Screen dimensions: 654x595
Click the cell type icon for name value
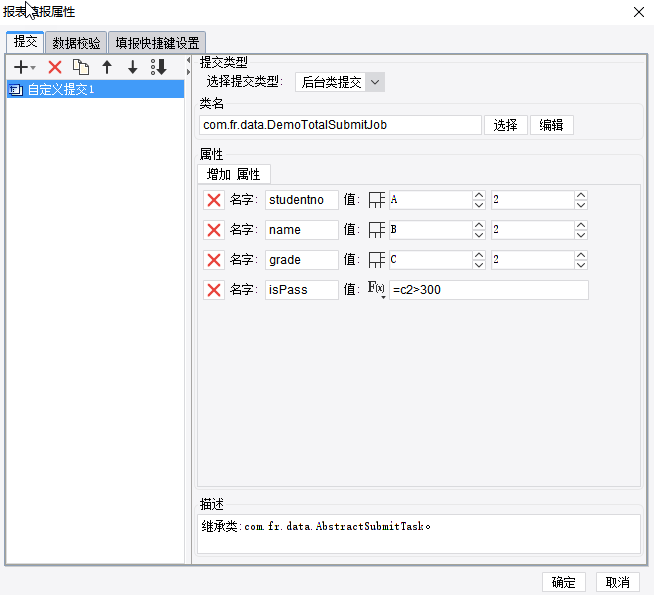[377, 230]
